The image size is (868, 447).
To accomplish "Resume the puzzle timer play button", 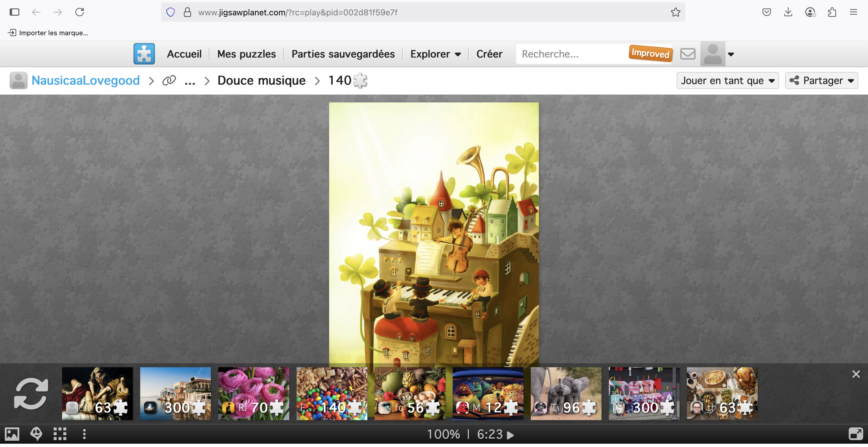I will point(511,435).
